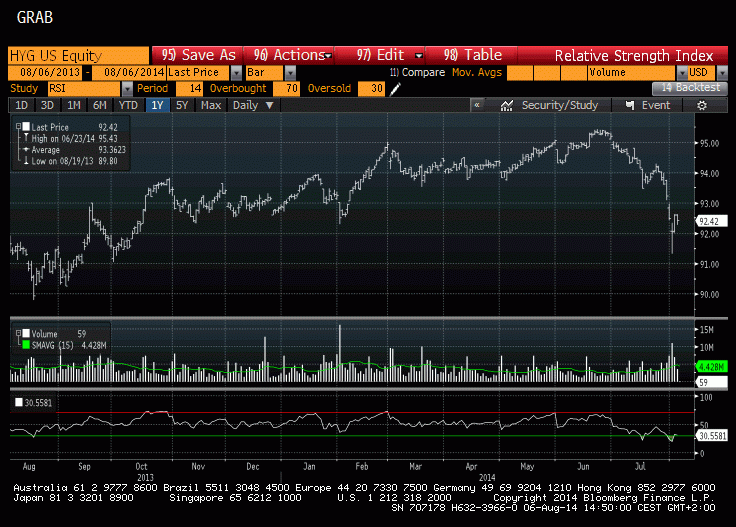The width and height of the screenshot is (736, 527).
Task: Click the green 4.428M volume axis label
Action: point(711,367)
